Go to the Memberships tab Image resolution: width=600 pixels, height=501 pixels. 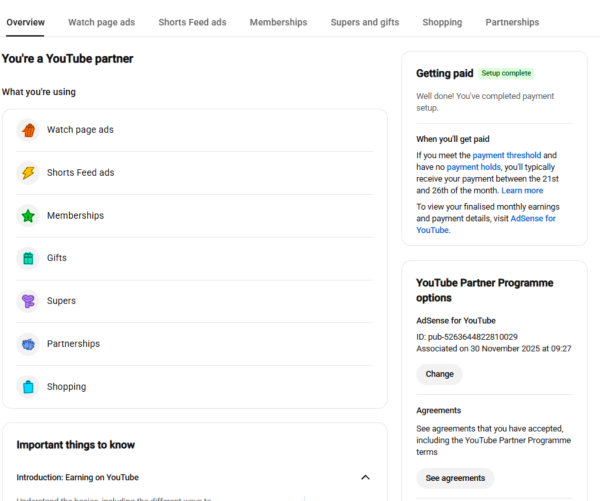point(279,22)
